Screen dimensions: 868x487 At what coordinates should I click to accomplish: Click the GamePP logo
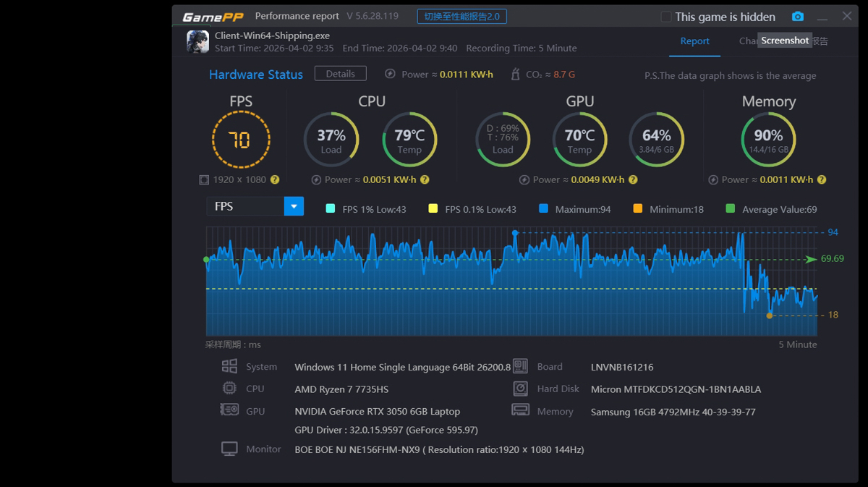point(211,17)
